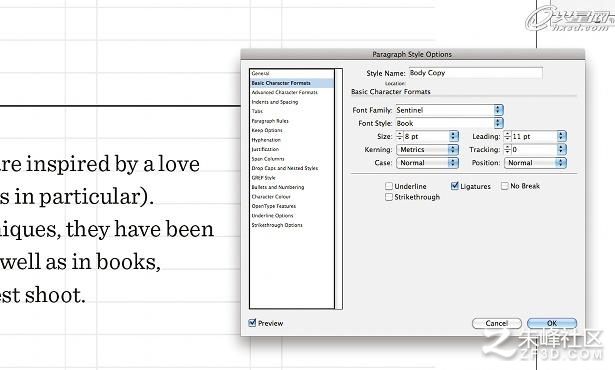Click the OK button
Image resolution: width=615 pixels, height=370 pixels.
[552, 323]
